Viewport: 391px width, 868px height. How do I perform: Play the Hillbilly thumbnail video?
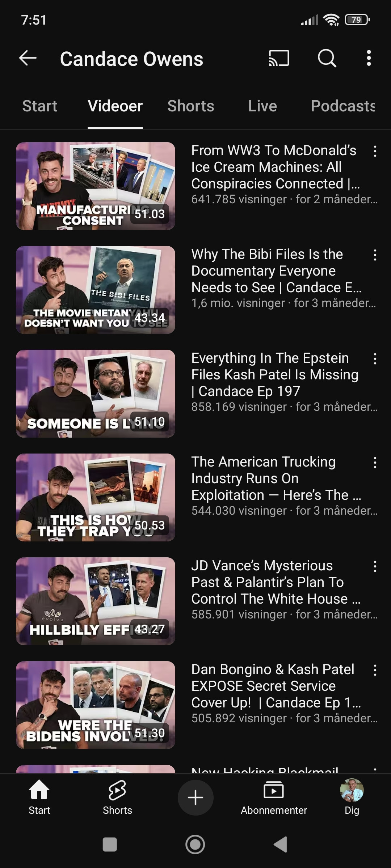click(96, 601)
